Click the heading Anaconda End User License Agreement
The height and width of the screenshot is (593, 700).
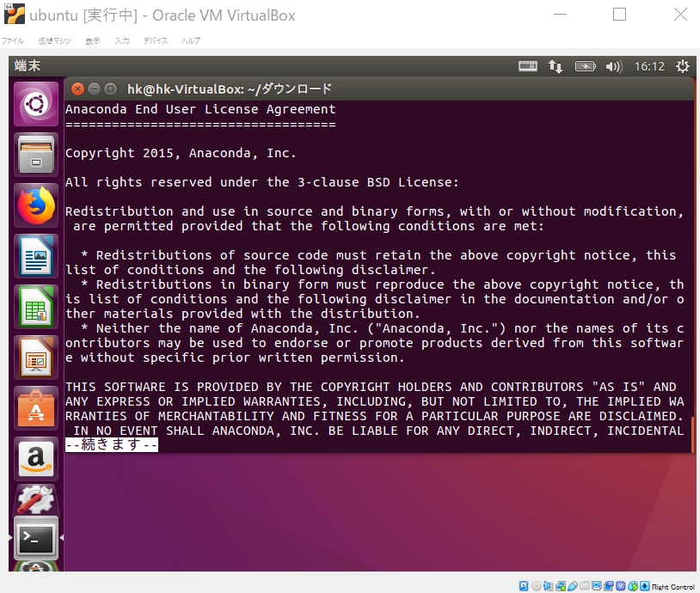click(x=200, y=109)
